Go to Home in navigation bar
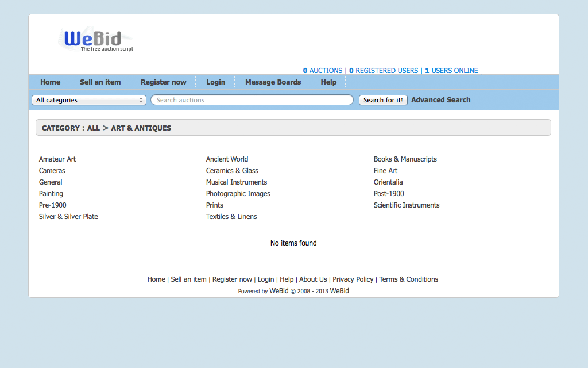The image size is (588, 368). (50, 82)
